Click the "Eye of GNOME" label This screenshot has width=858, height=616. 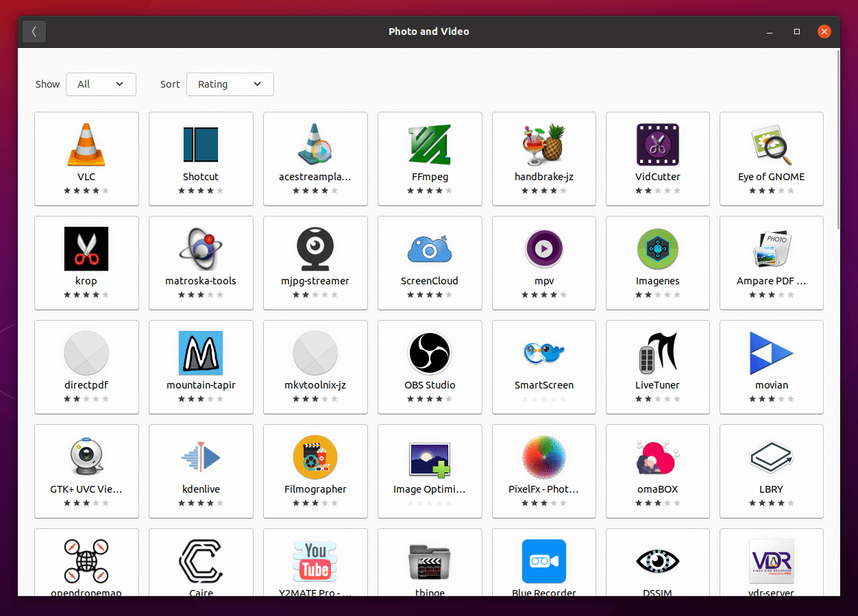(772, 177)
